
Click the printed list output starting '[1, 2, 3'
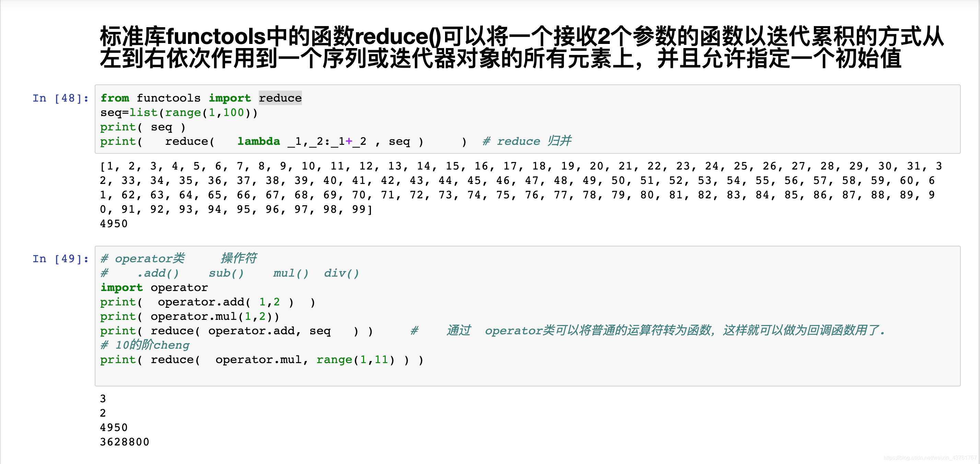pos(521,188)
